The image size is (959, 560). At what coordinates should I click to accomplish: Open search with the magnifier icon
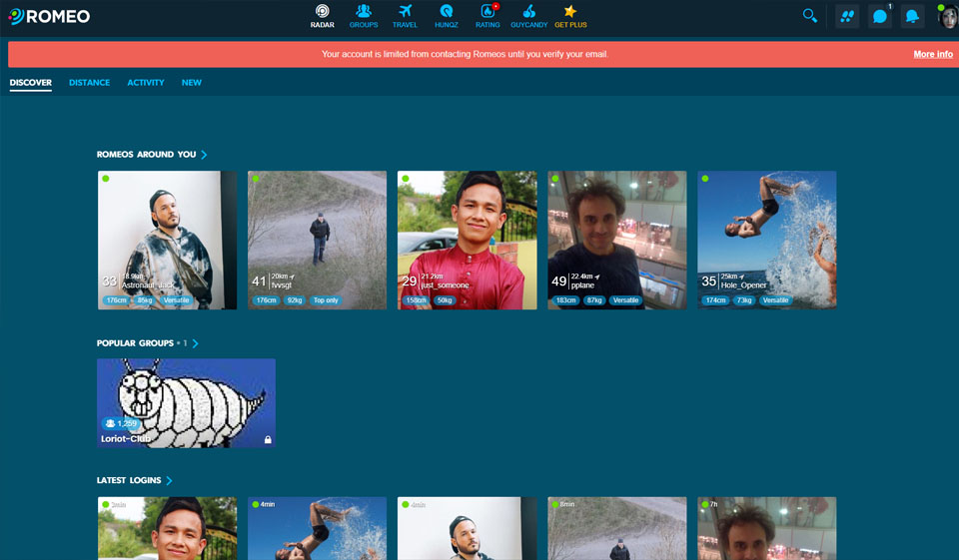(x=810, y=16)
